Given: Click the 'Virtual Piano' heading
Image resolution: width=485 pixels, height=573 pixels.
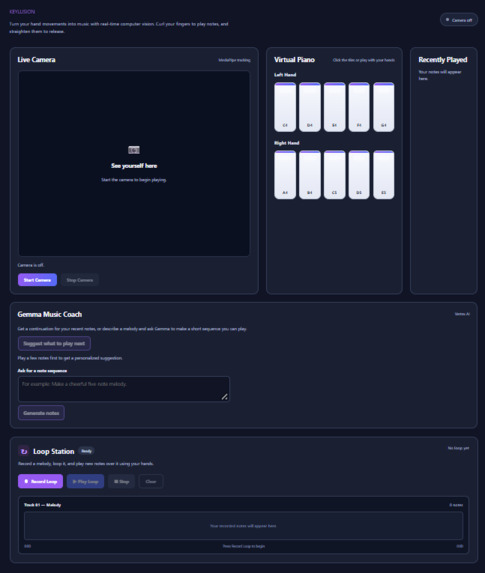Looking at the screenshot, I should coord(295,60).
